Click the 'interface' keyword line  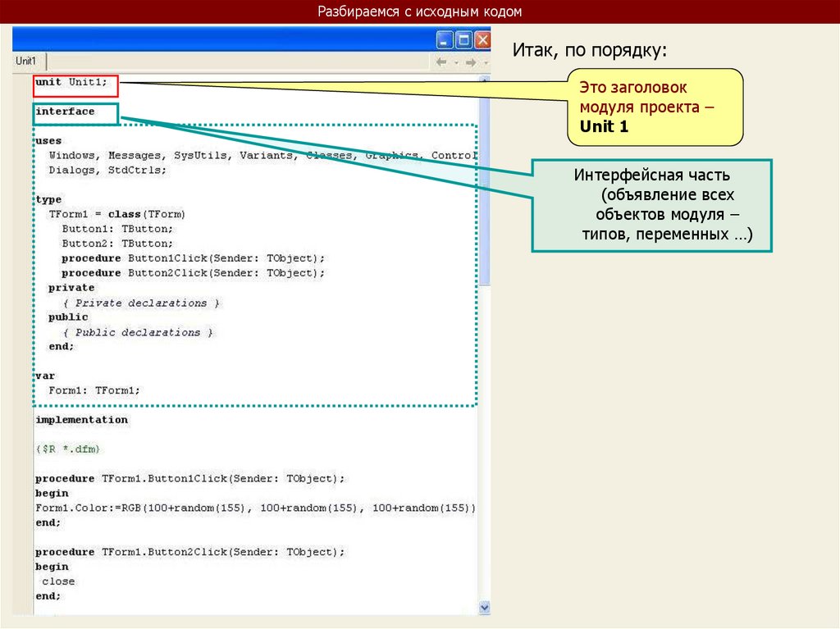click(65, 112)
